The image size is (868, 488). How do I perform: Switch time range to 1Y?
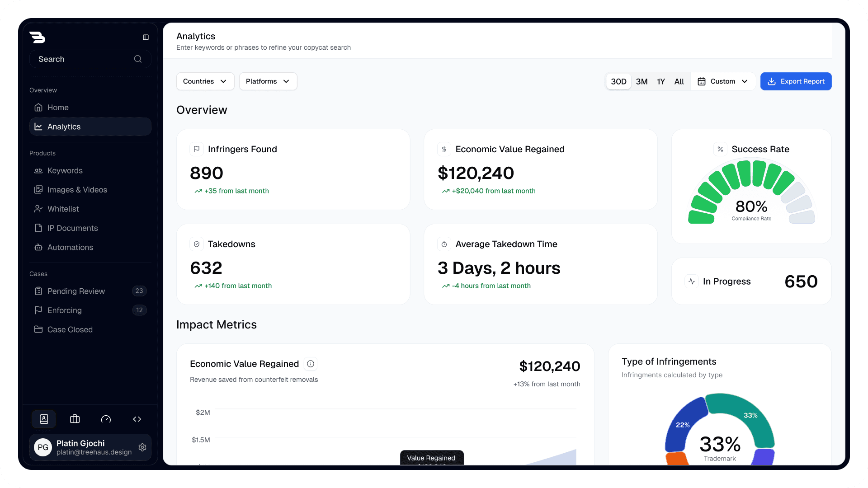(x=661, y=82)
